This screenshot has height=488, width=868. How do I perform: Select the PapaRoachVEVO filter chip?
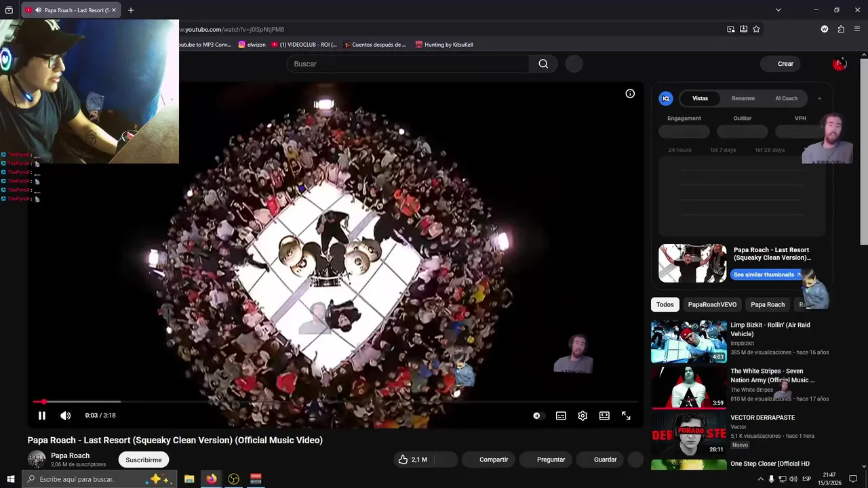[712, 304]
